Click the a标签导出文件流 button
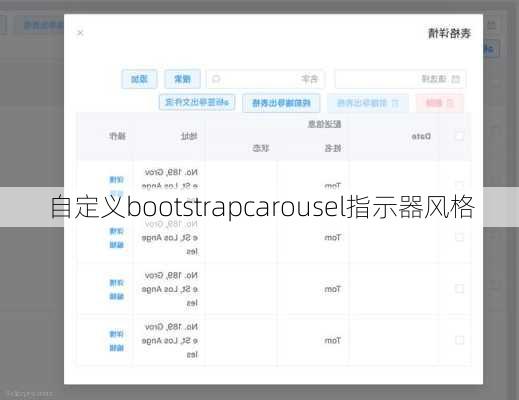519x400 pixels. click(197, 102)
